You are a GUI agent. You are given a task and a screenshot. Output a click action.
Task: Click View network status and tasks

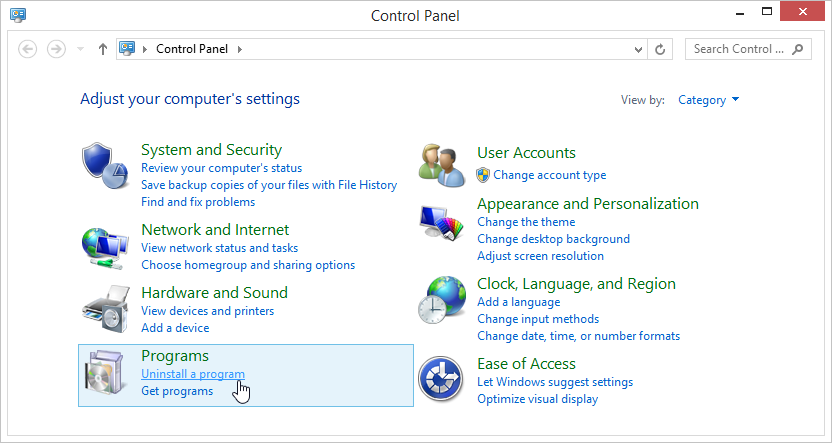click(x=220, y=248)
